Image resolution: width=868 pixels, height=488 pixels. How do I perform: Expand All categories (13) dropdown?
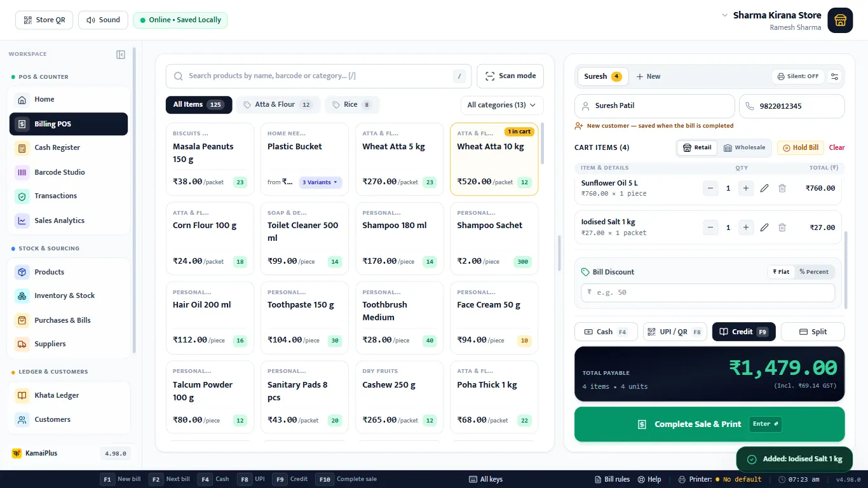[x=501, y=105]
